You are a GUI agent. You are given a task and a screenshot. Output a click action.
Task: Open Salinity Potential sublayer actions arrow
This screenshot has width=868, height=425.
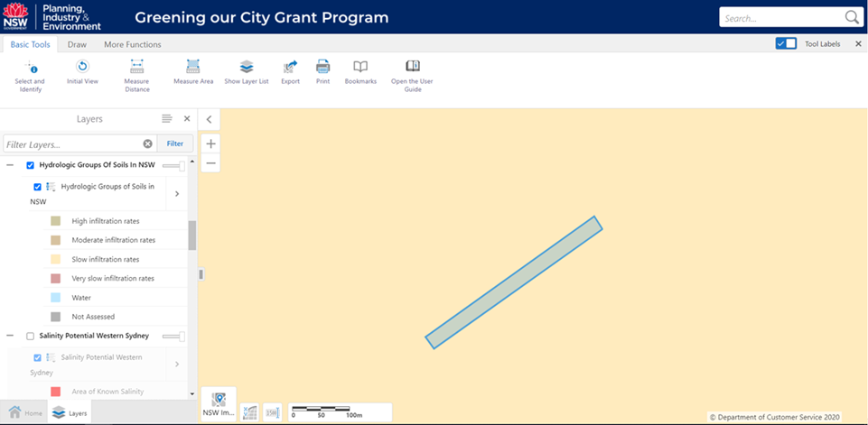point(177,365)
